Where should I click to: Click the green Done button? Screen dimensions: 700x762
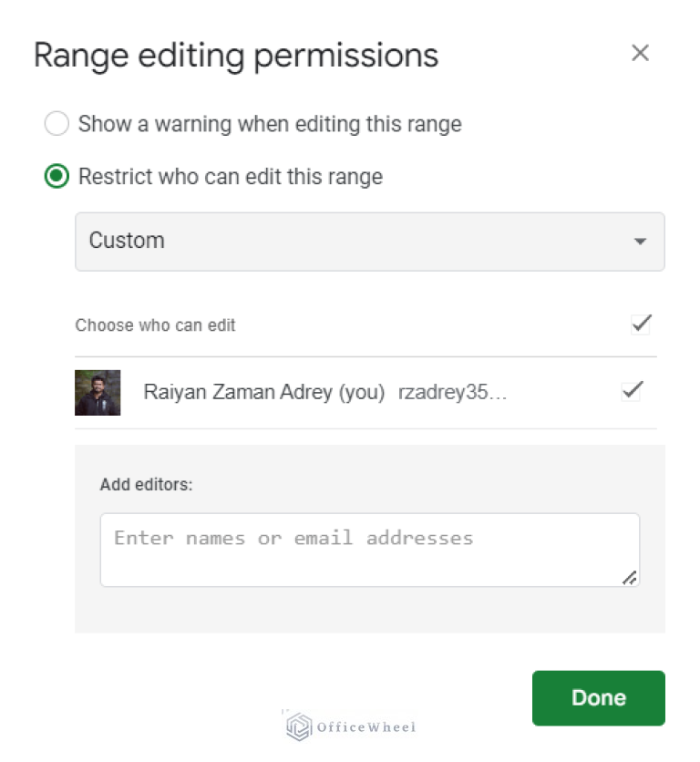[x=598, y=697]
